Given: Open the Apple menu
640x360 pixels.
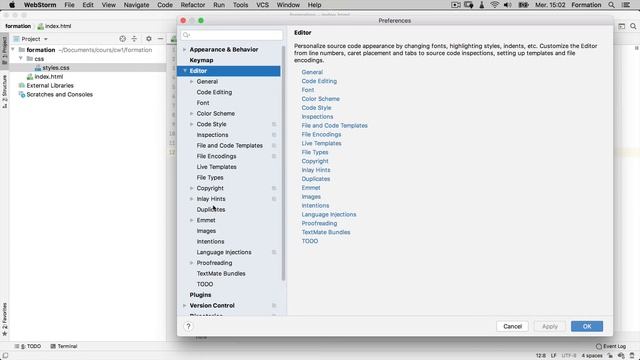Looking at the screenshot, I should pyautogui.click(x=12, y=5).
